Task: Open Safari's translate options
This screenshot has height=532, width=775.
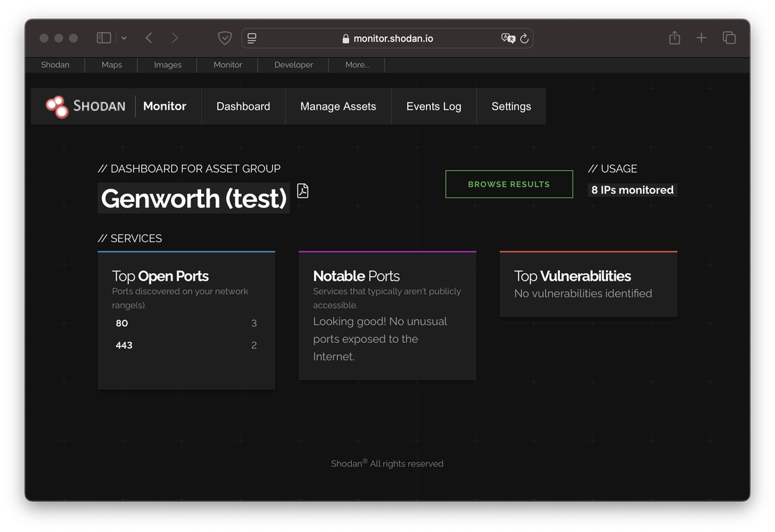Action: (508, 38)
